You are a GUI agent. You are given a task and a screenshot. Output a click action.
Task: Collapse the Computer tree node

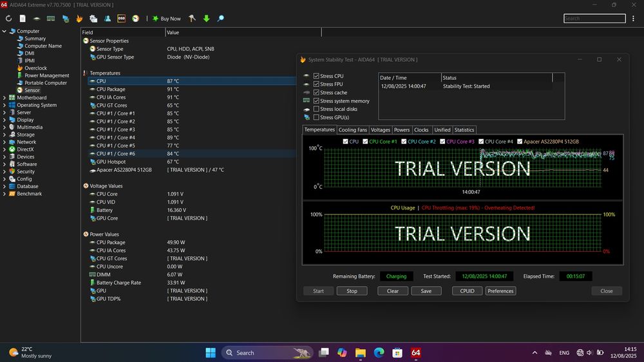(5, 31)
